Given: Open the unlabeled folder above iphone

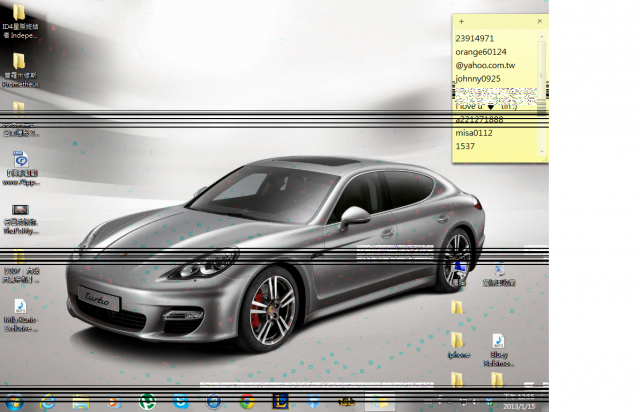Looking at the screenshot, I should coord(457,307).
